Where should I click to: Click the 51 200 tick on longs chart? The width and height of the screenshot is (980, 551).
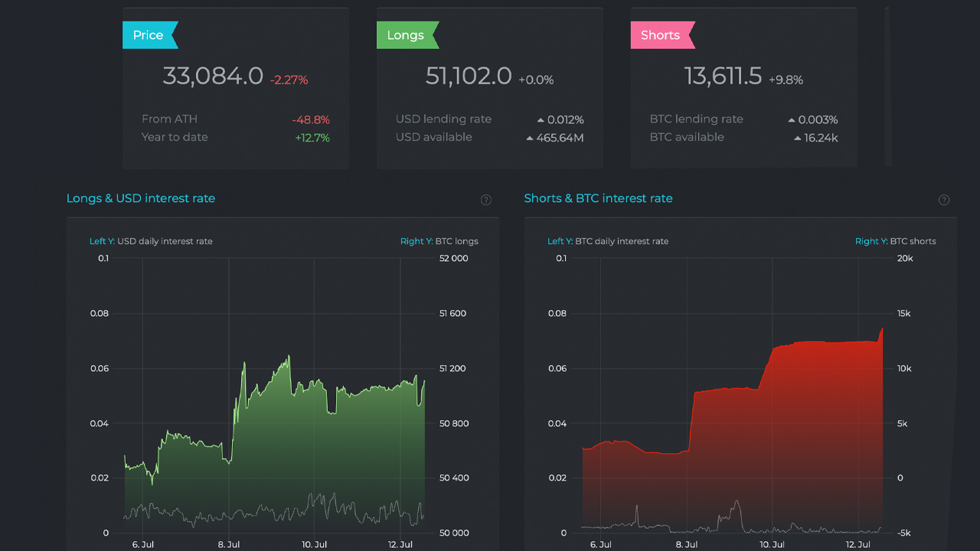click(x=453, y=368)
